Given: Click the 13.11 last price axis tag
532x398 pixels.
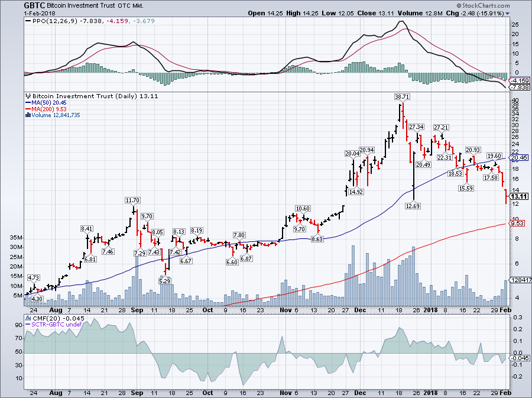Looking at the screenshot, I should click(x=518, y=196).
